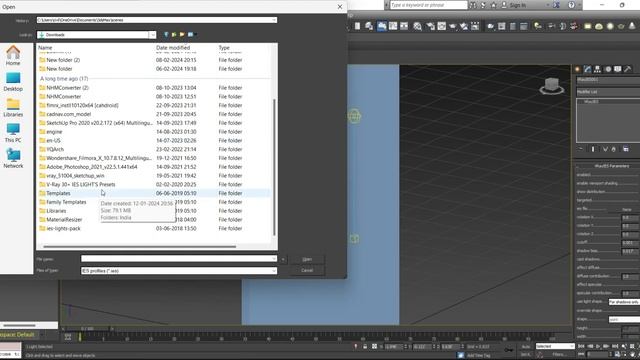Viewport: 640px width, 360px height.
Task: Click the ViewCube in the viewport
Action: (x=552, y=86)
